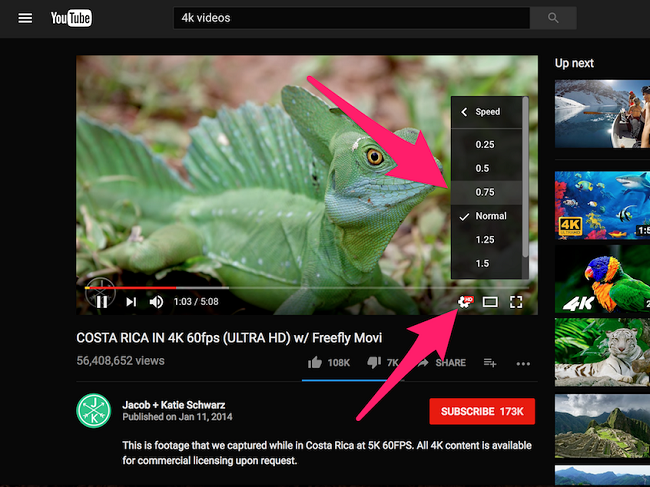Click the video title COSTA RICA IN 4K

[x=229, y=338]
